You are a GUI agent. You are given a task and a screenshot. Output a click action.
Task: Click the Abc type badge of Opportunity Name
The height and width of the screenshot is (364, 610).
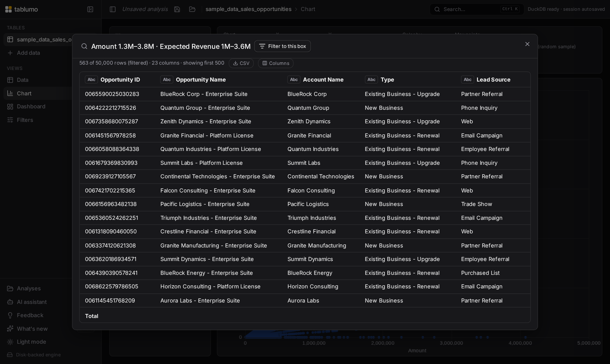[x=167, y=80]
